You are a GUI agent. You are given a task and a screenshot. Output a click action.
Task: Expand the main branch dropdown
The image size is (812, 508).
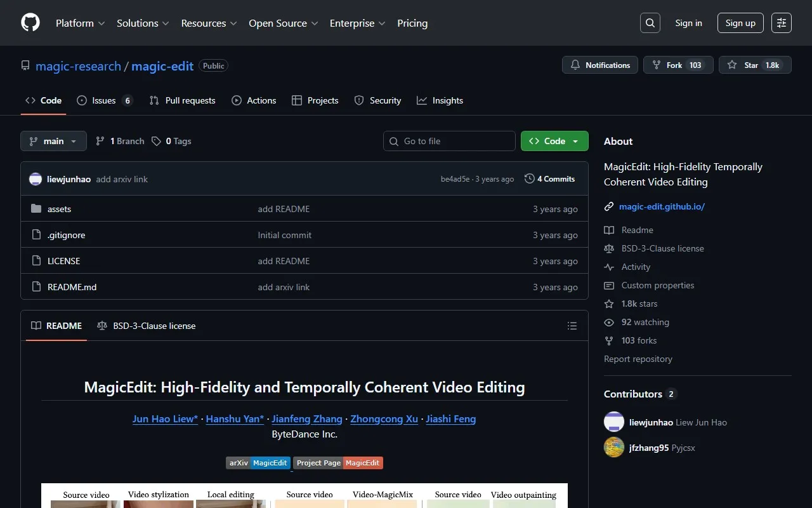pyautogui.click(x=53, y=141)
